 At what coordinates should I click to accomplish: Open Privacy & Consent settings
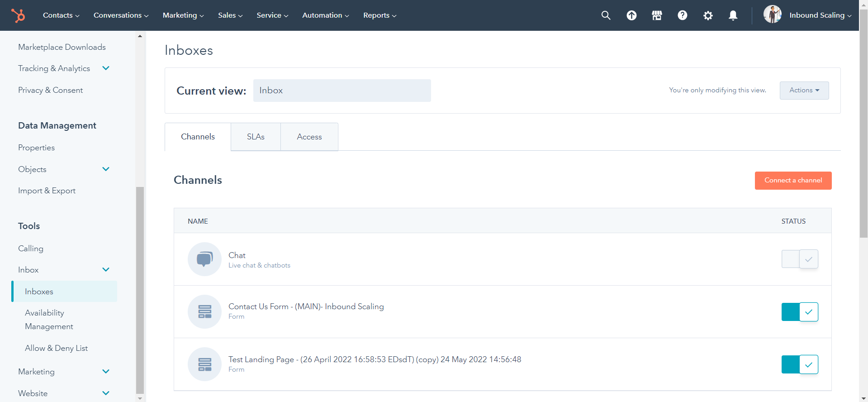[51, 90]
